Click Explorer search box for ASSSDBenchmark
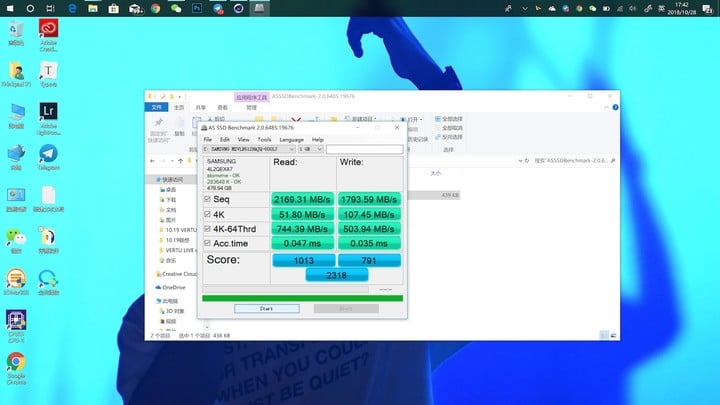The width and height of the screenshot is (720, 405). click(574, 161)
